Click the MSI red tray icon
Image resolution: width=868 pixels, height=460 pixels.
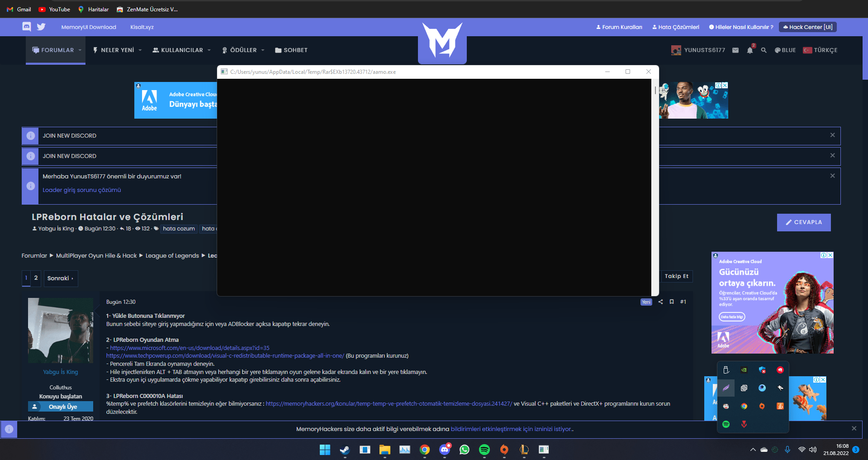[780, 370]
